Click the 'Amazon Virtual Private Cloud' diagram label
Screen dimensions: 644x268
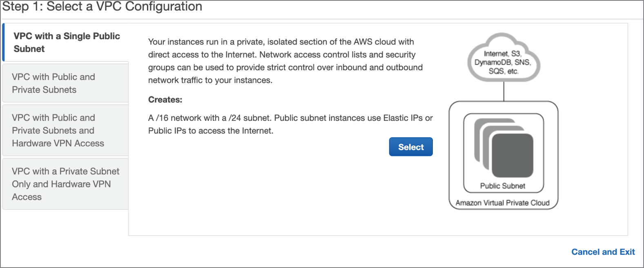click(503, 203)
